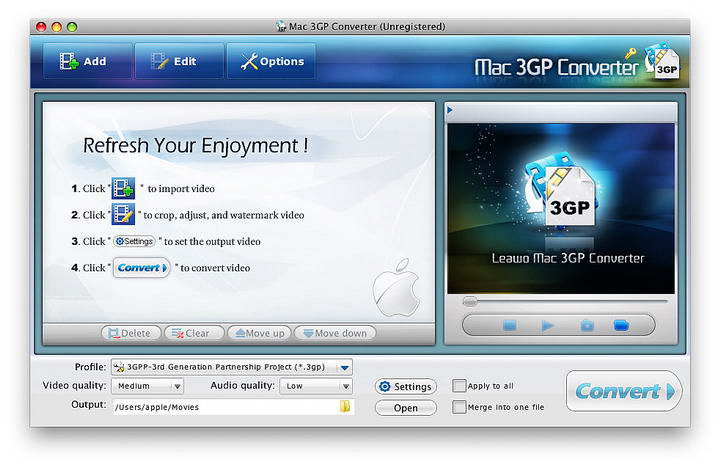Click the preview seek slider handle

pos(470,301)
